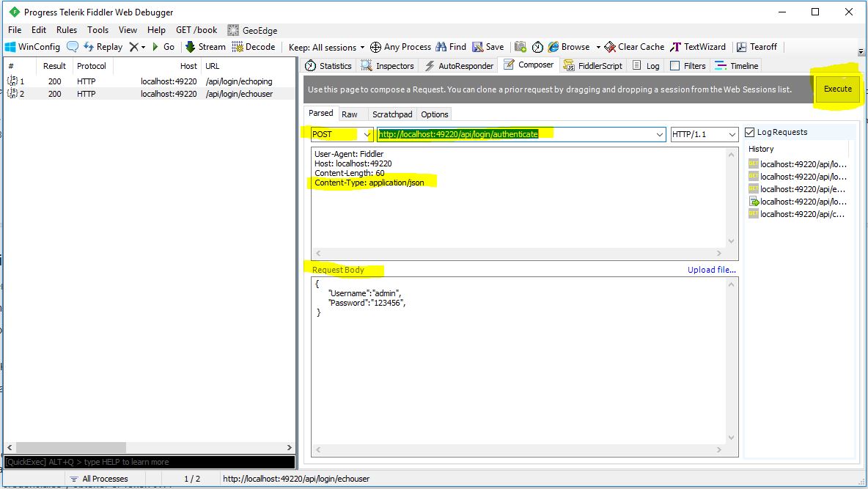Select history entry localhost:49220/api/c...
Viewport: 868px width, 489px height.
[x=798, y=214]
